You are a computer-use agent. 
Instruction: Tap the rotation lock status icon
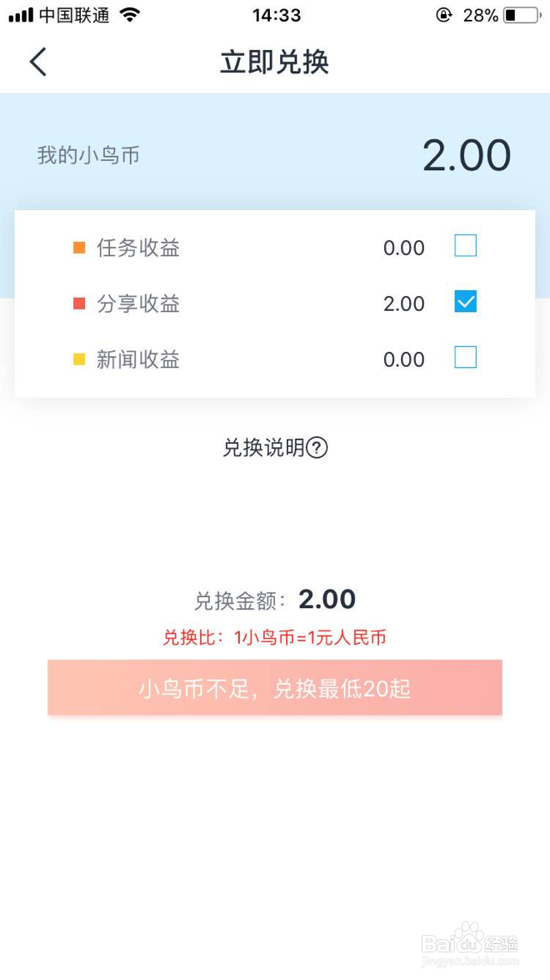click(x=442, y=15)
